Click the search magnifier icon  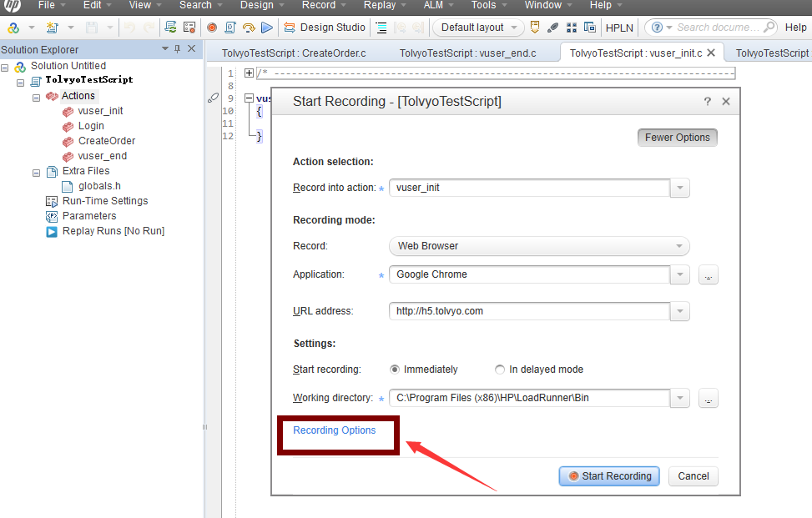click(769, 27)
